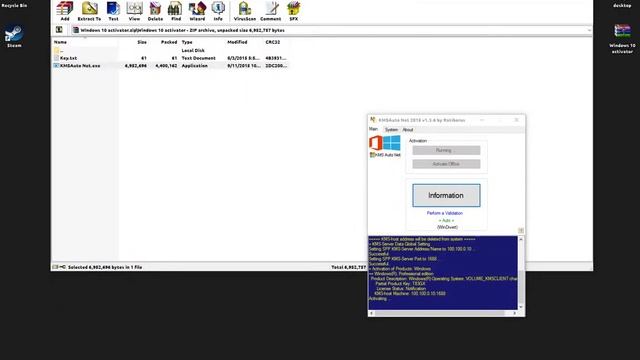The image size is (640, 360).
Task: Click the log console horizontal scrollbar
Action: pyautogui.click(x=443, y=313)
